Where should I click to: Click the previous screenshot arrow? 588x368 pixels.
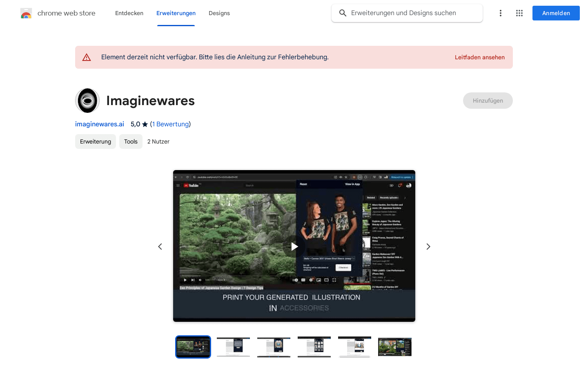click(x=160, y=247)
